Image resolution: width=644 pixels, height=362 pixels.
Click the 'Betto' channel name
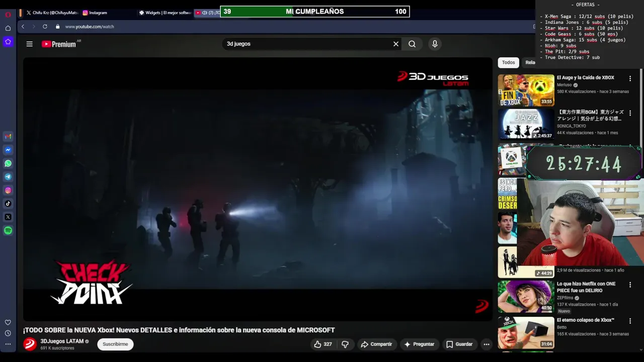(x=561, y=327)
